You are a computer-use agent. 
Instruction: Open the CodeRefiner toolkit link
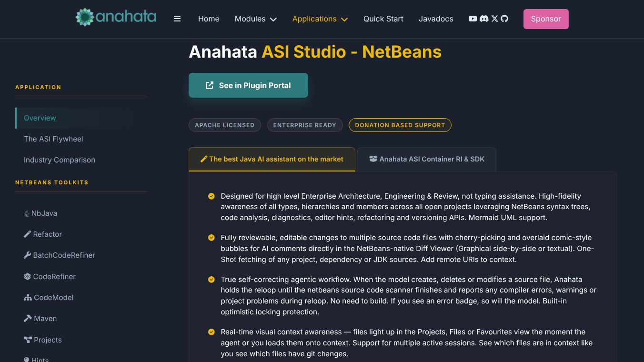pos(50,277)
